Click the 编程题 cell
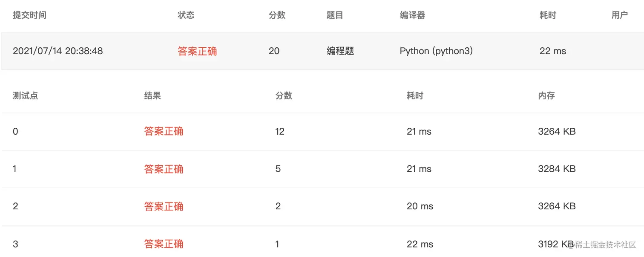Image resolution: width=644 pixels, height=257 pixels. (x=340, y=51)
